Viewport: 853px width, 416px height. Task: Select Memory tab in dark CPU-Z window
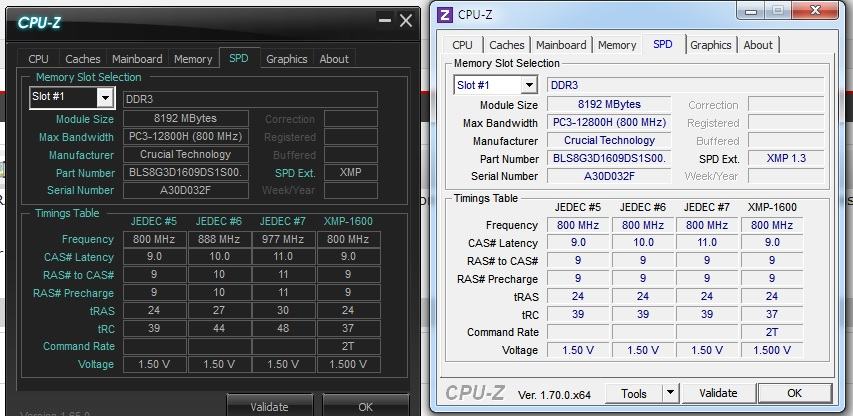click(x=193, y=59)
